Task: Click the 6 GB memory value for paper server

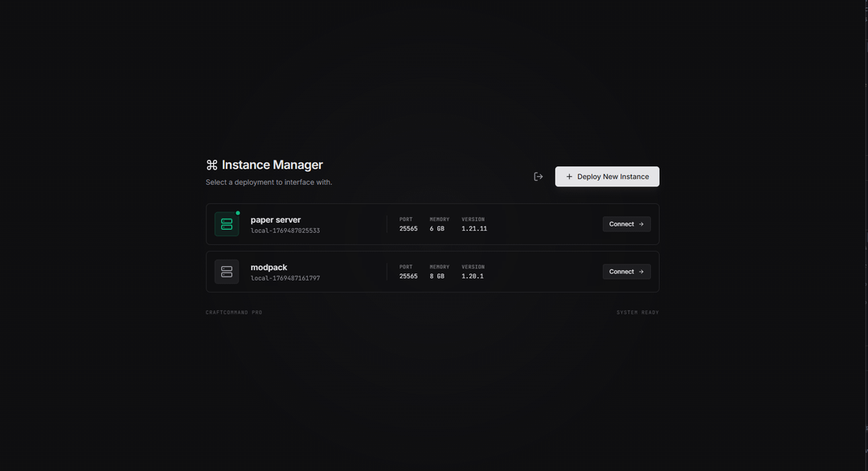Action: pos(437,227)
